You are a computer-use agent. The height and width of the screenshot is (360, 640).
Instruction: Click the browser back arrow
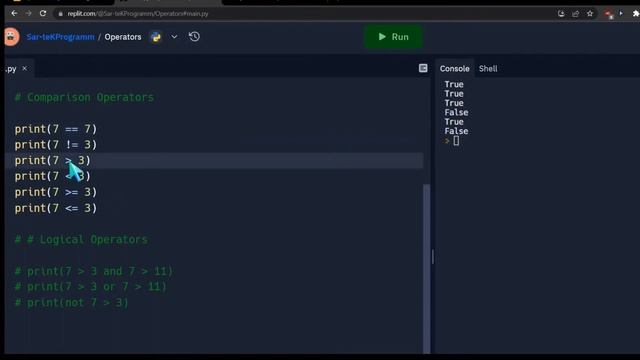[14, 13]
